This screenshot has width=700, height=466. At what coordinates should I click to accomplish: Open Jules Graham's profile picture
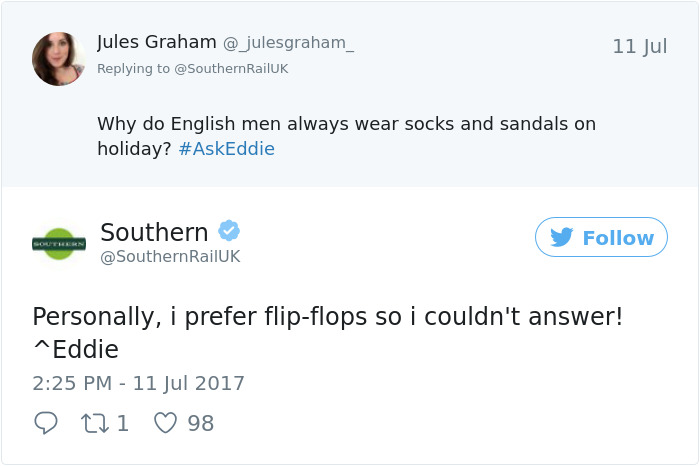(59, 59)
